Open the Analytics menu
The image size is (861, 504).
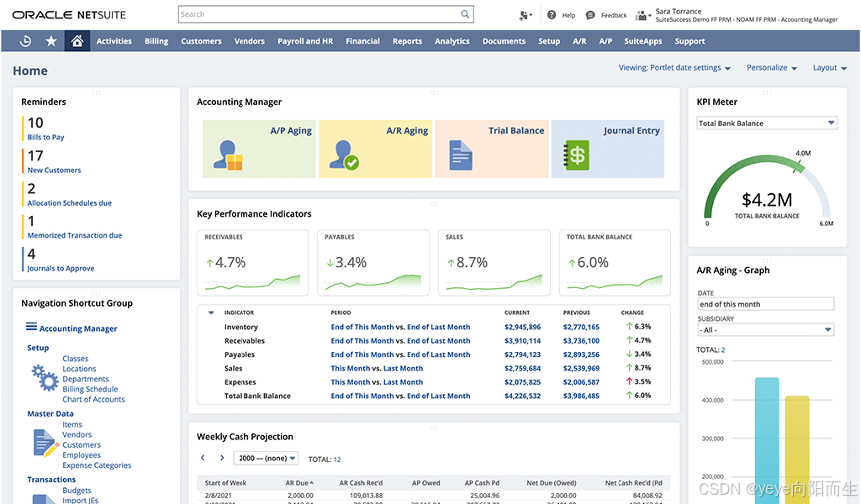(452, 41)
